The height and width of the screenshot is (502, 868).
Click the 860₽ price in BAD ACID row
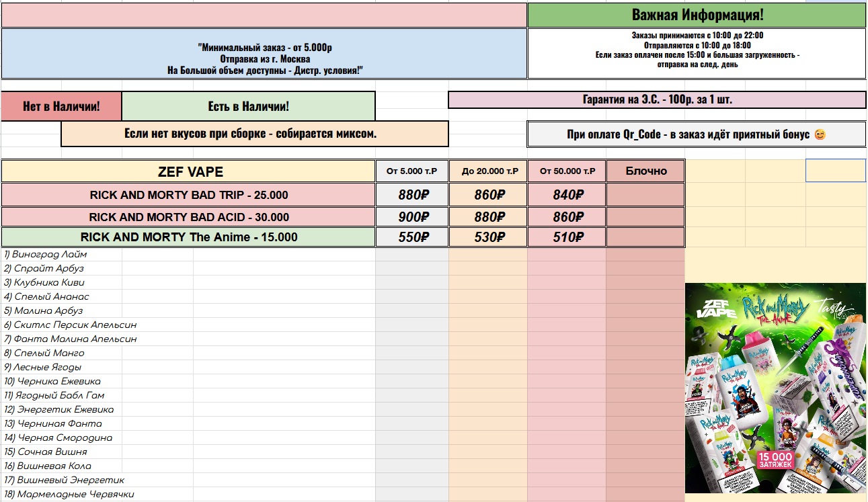[567, 217]
